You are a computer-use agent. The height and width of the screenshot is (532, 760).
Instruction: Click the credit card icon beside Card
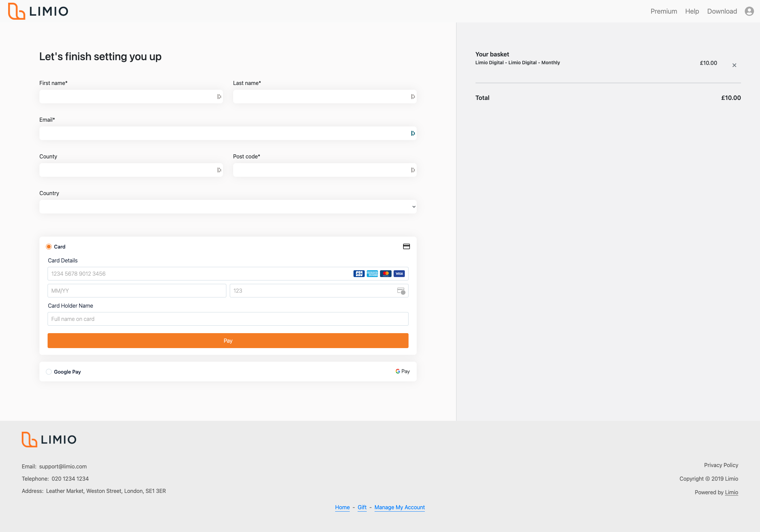tap(406, 246)
